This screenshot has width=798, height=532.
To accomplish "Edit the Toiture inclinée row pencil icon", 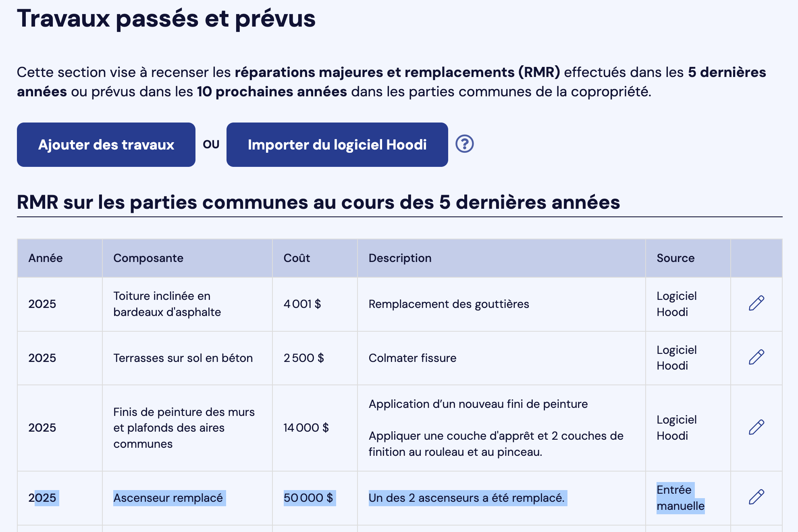I will tap(756, 303).
